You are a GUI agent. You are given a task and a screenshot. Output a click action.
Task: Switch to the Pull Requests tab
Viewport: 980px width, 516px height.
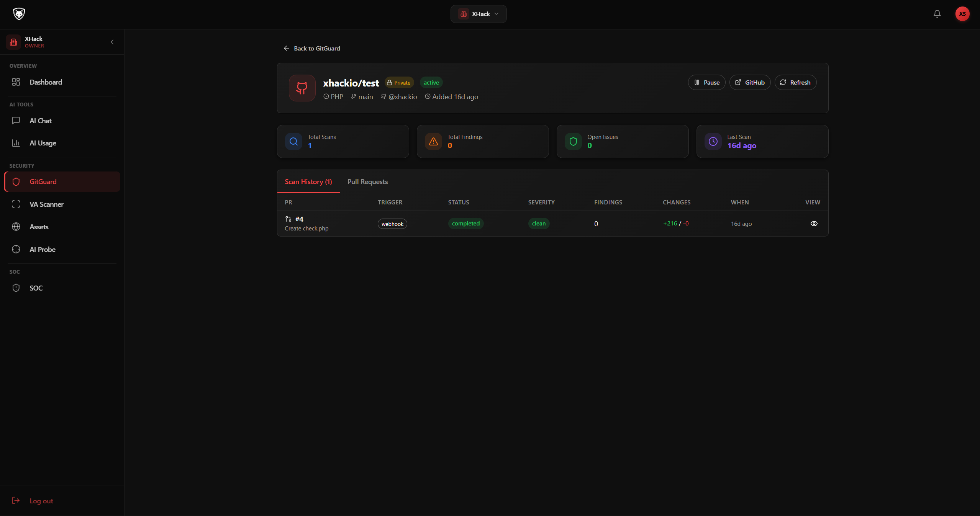point(367,181)
